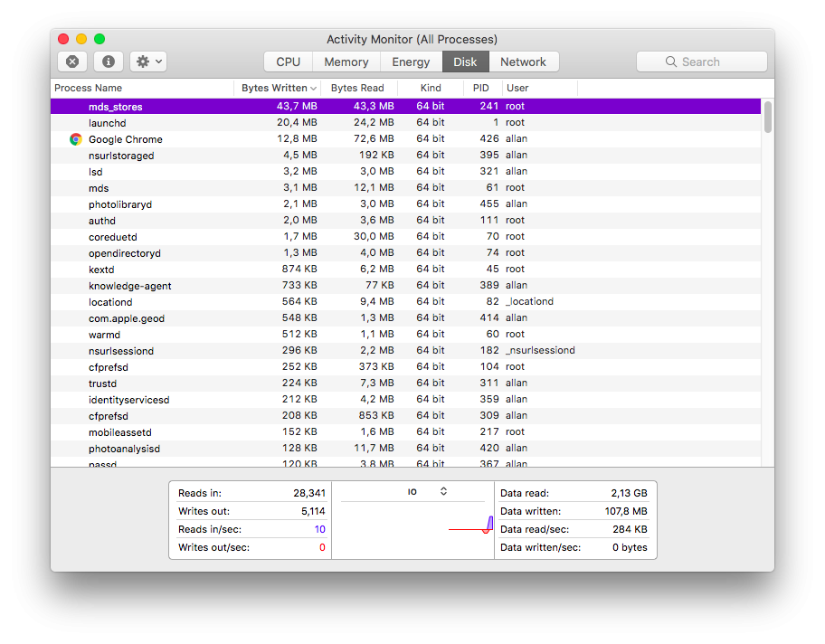825x644 pixels.
Task: Select the mobileassetd process
Action: pos(405,432)
